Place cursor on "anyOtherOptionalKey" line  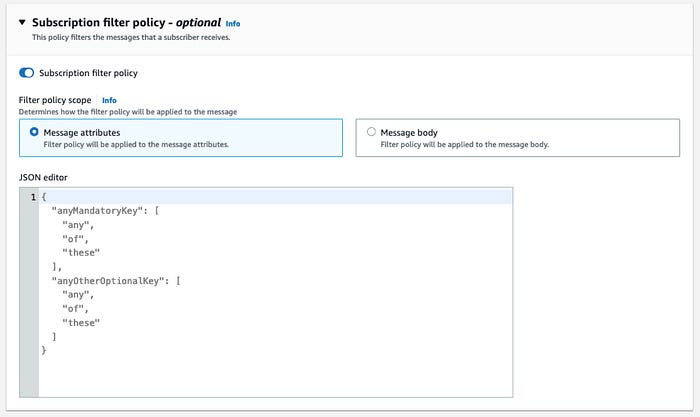(116, 281)
